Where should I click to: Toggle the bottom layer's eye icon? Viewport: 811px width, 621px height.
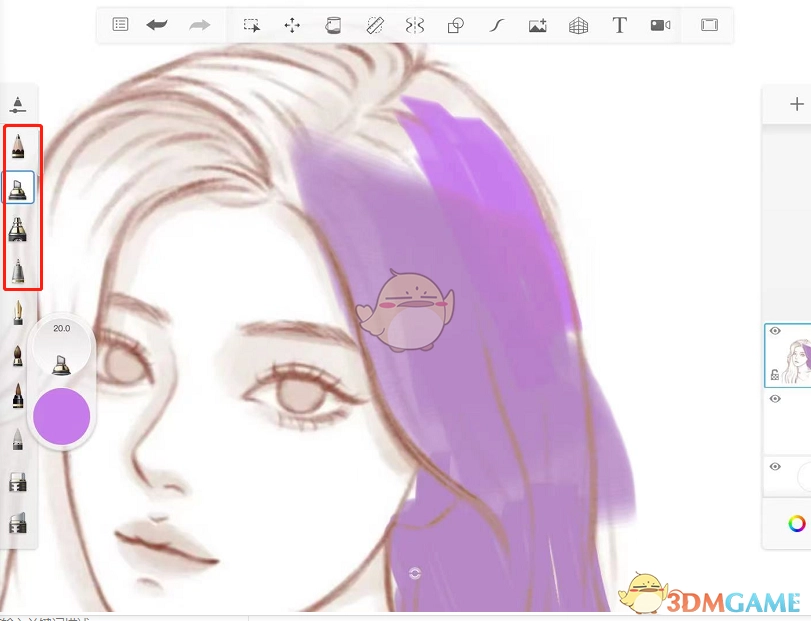click(775, 467)
